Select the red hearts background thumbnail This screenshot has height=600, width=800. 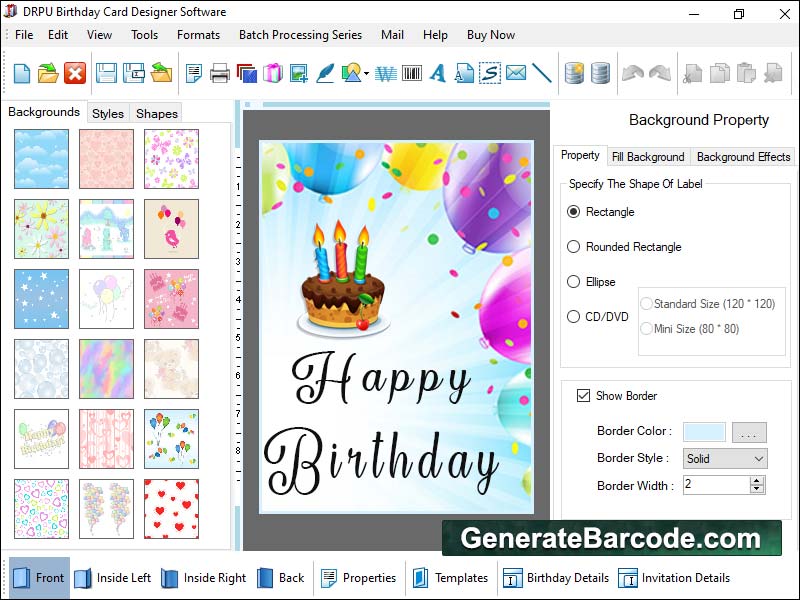171,509
